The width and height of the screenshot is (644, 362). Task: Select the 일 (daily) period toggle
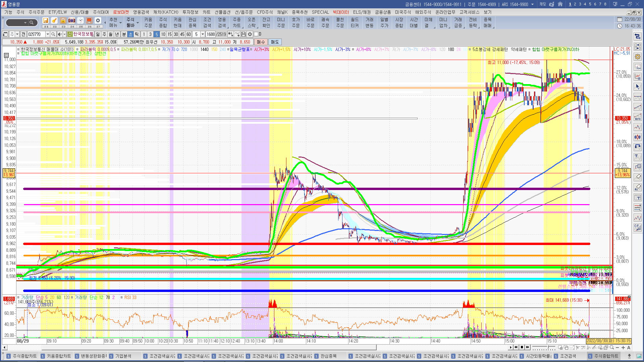(98, 34)
